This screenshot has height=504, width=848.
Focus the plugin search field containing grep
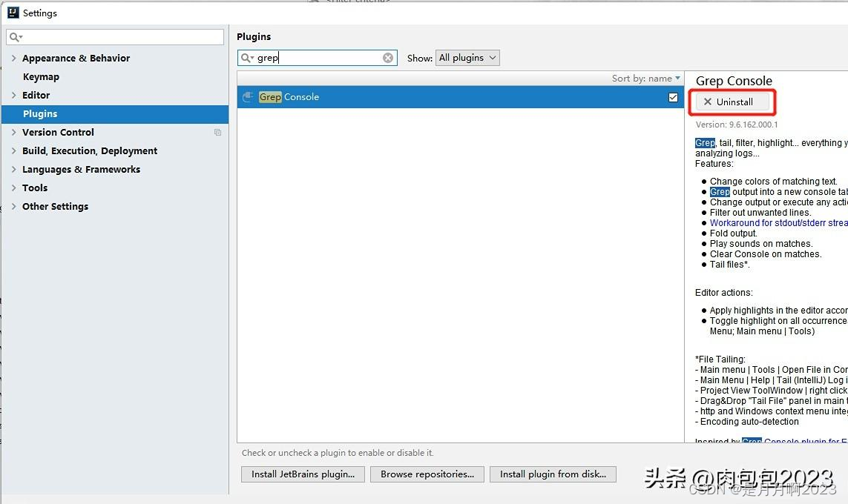(317, 58)
